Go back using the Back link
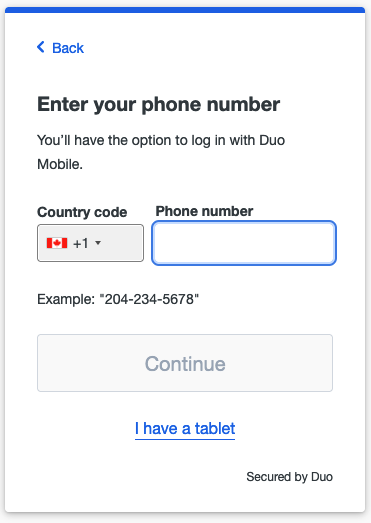371x523 pixels. point(60,48)
